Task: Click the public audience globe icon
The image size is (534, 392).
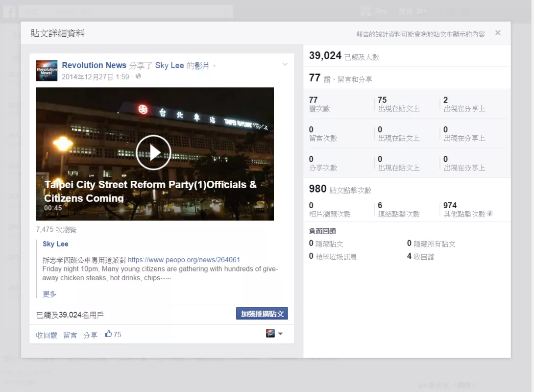Action: [138, 76]
